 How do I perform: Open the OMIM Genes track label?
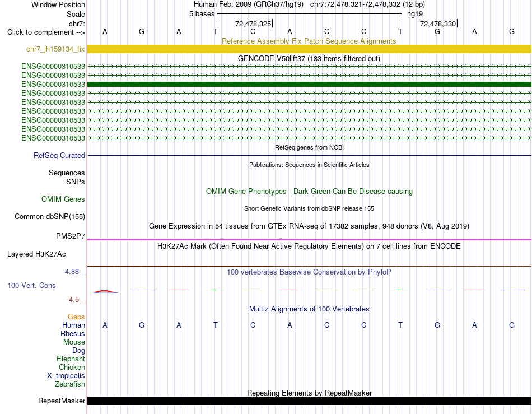pyautogui.click(x=63, y=199)
